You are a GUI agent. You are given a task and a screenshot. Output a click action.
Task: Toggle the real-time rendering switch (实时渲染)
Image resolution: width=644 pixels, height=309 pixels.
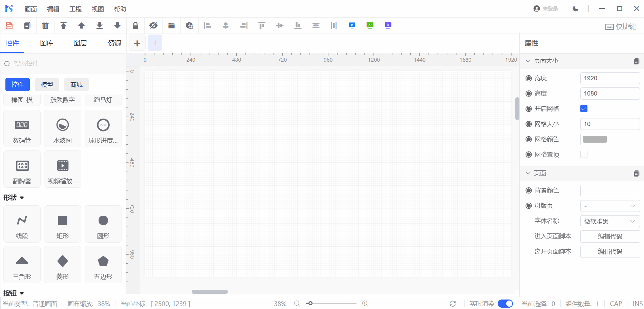click(x=505, y=304)
